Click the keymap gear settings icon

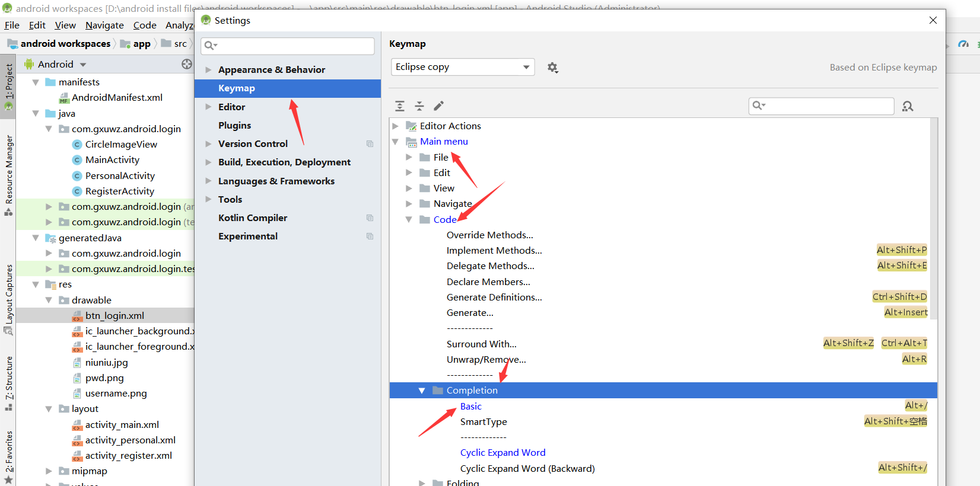click(552, 68)
